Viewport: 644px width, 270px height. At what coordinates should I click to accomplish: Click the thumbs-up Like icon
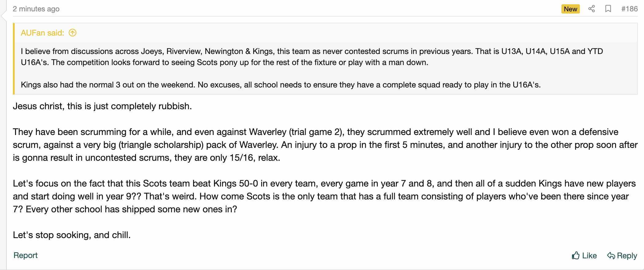tap(576, 255)
